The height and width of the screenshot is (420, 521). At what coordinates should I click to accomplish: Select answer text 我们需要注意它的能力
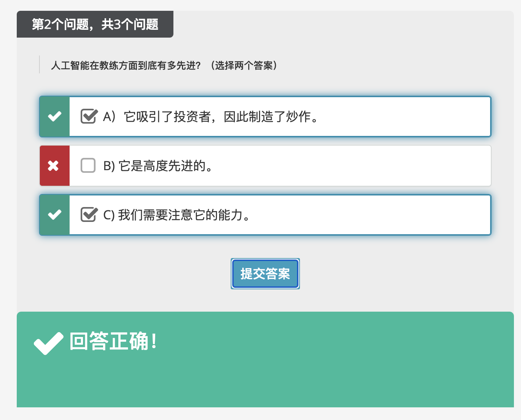click(184, 215)
